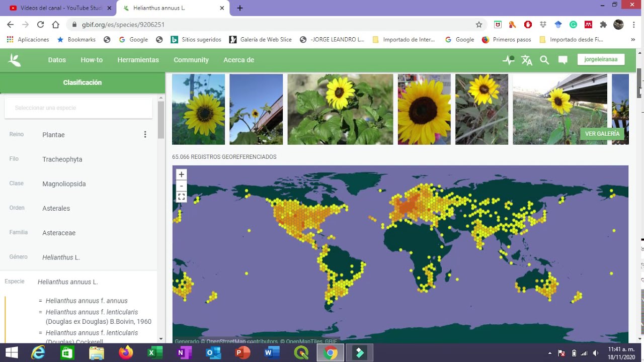644x362 pixels.
Task: Open the Datos menu
Action: (x=57, y=60)
